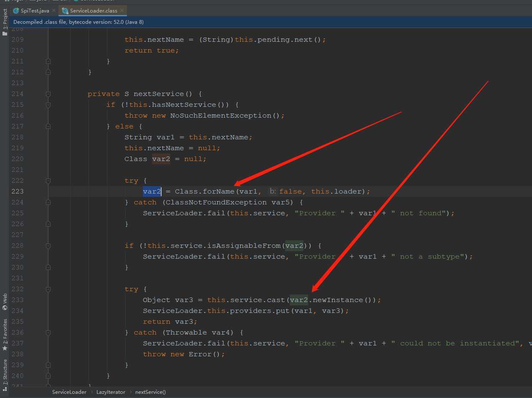Viewport: 532px width, 398px height.
Task: Open the Web tool window
Action: coord(5,302)
